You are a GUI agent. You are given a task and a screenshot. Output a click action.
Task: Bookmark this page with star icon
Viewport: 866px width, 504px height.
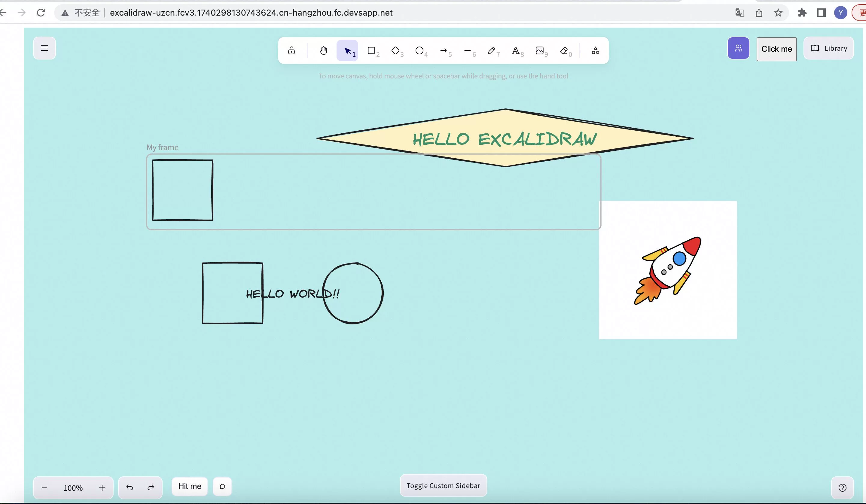tap(778, 13)
